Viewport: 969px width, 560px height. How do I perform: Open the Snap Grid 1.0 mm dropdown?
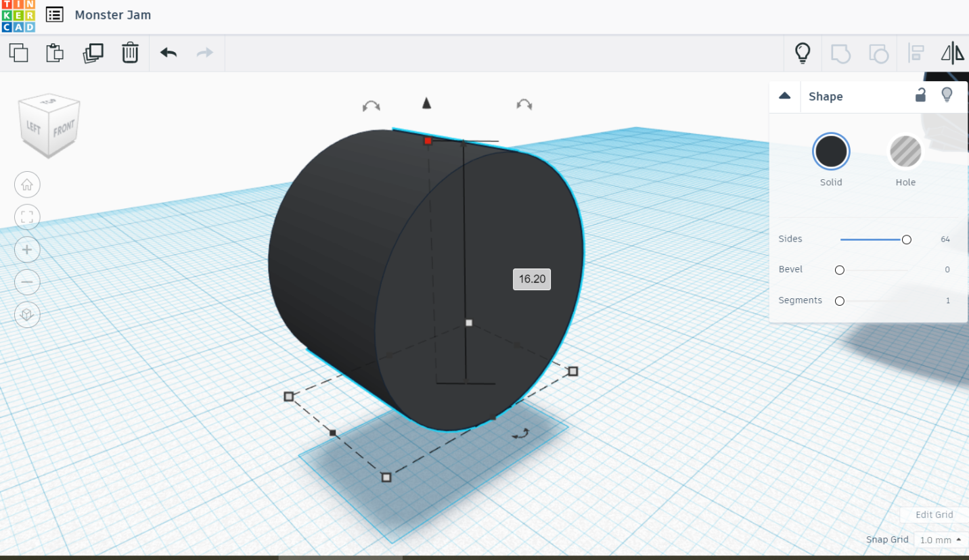tap(941, 540)
